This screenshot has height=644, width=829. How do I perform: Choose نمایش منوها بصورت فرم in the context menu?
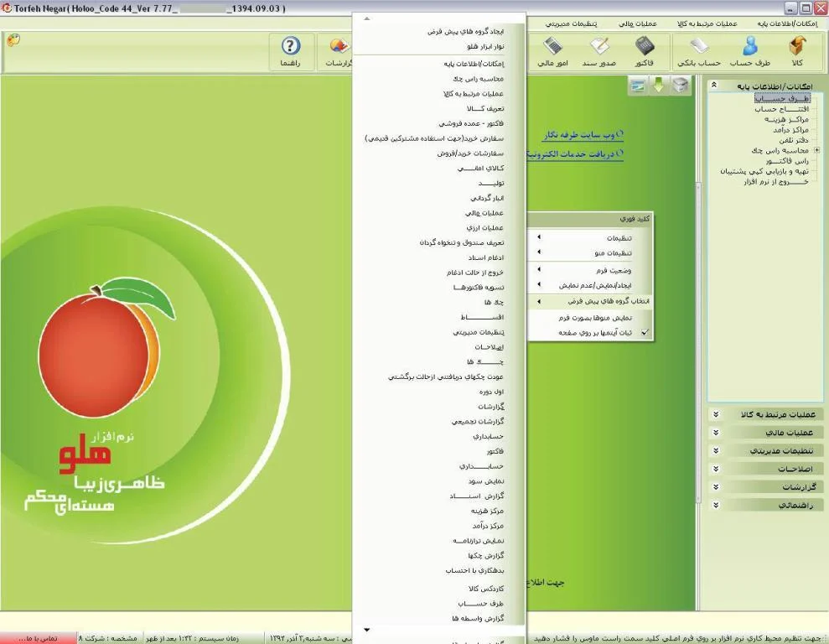click(590, 318)
